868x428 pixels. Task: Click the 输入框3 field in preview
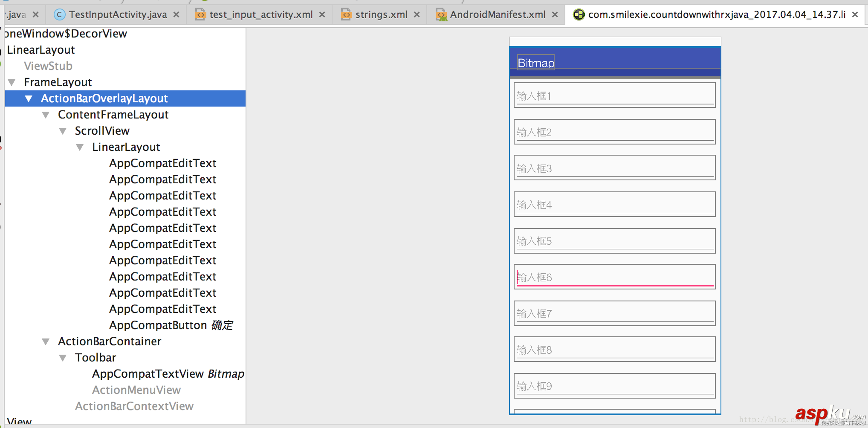pos(615,168)
